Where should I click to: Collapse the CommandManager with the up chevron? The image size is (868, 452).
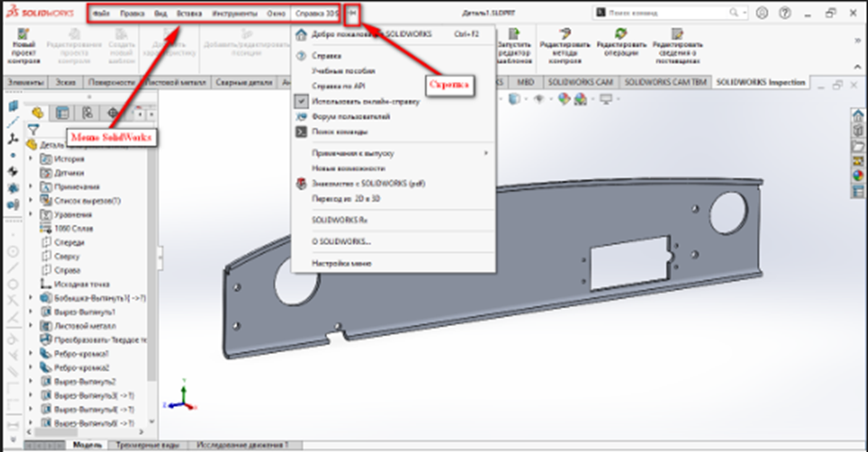(x=858, y=67)
